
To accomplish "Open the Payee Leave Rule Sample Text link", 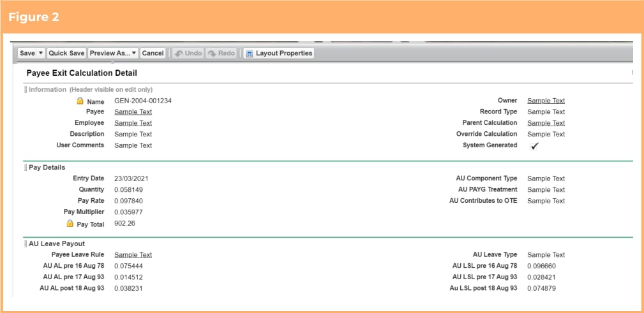I will click(x=133, y=254).
